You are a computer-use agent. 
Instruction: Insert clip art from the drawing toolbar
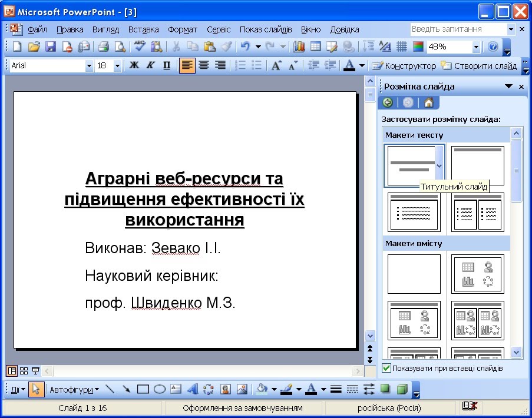point(225,389)
